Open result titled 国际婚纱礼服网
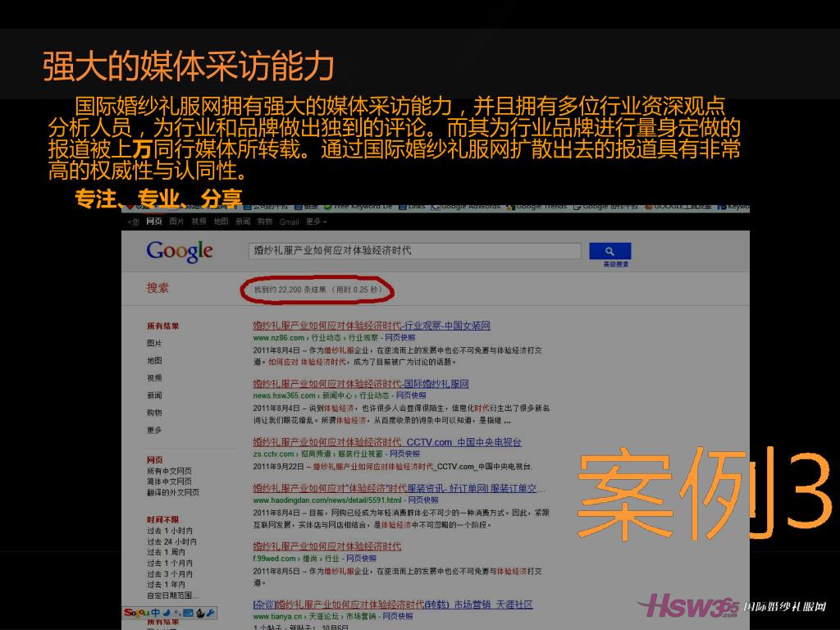The height and width of the screenshot is (630, 840). 361,384
